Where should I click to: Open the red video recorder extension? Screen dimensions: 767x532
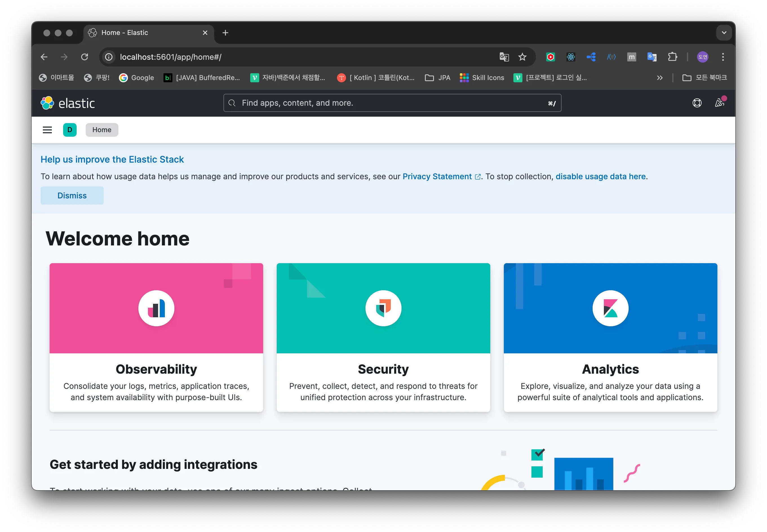pos(550,57)
